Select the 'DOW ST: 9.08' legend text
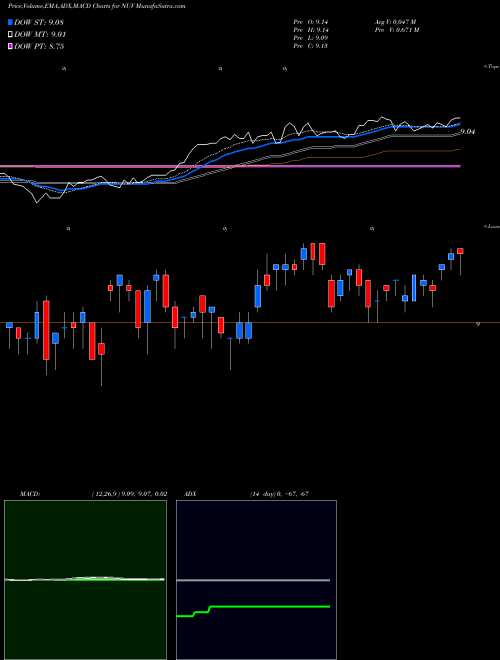The image size is (500, 660). (39, 23)
